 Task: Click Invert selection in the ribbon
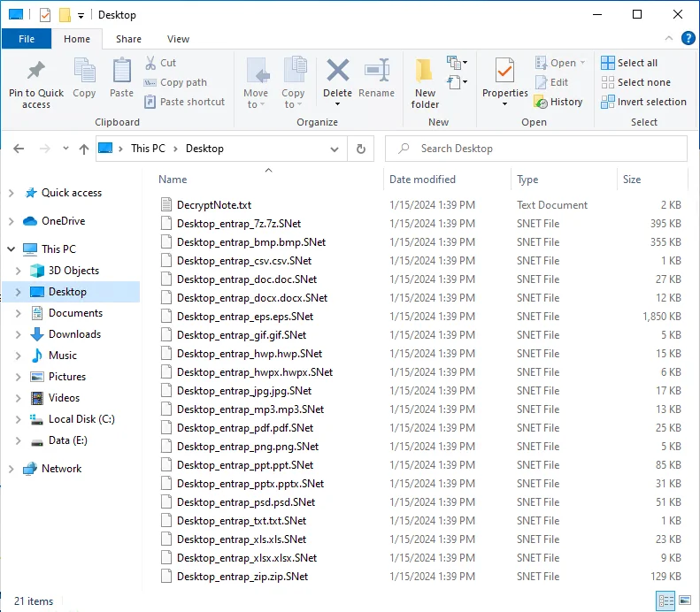click(643, 102)
